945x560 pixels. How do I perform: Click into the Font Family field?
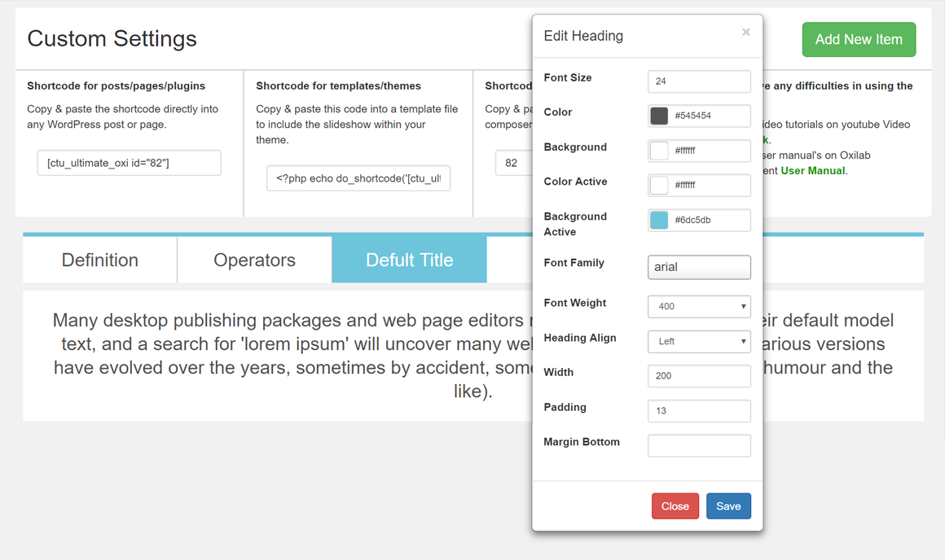click(699, 267)
